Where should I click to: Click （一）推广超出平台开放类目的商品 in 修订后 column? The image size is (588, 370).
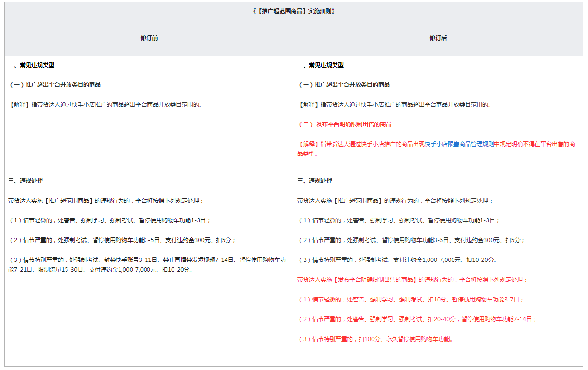click(344, 85)
